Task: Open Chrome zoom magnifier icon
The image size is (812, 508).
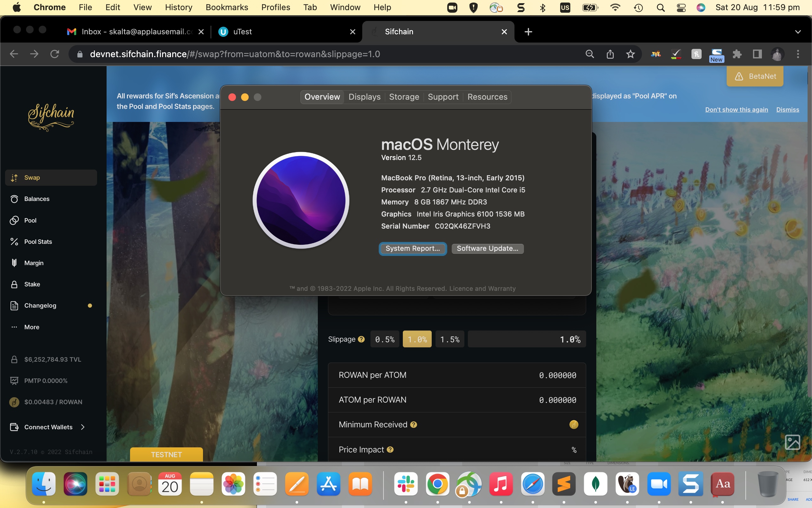Action: coord(590,54)
